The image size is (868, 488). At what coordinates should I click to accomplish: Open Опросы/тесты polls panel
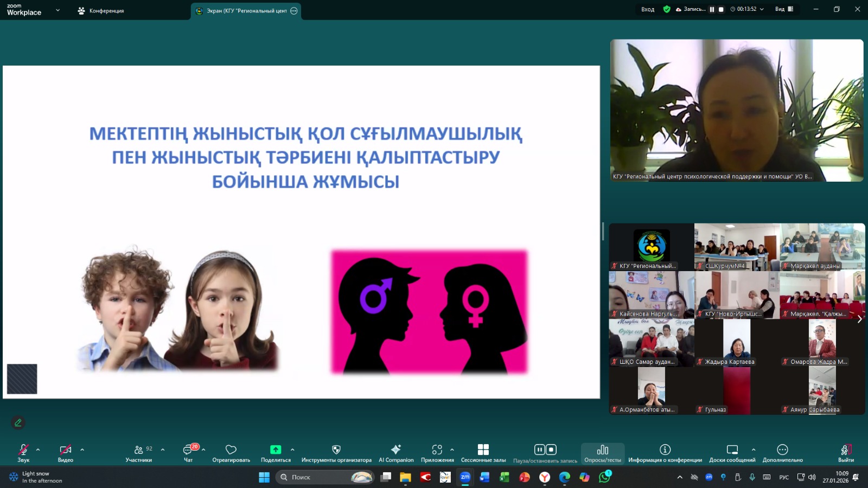[x=602, y=452]
